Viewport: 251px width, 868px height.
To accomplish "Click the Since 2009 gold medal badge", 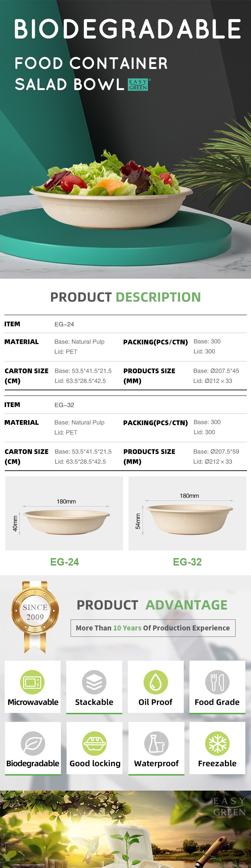I will (35, 616).
